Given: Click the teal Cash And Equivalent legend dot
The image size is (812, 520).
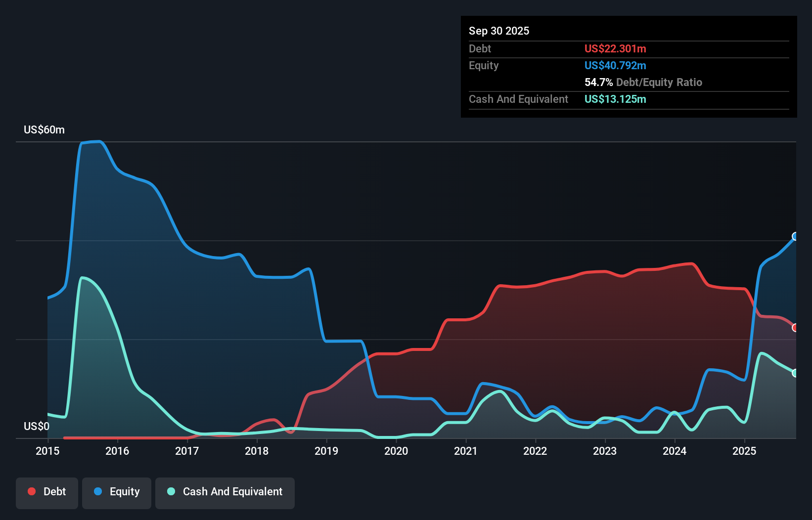Looking at the screenshot, I should click(x=170, y=491).
